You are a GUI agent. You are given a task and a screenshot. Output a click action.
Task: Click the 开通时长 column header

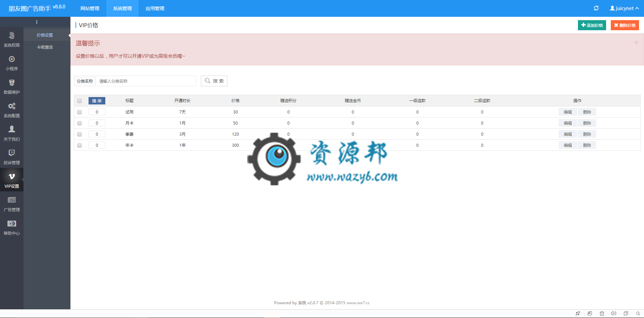[182, 101]
